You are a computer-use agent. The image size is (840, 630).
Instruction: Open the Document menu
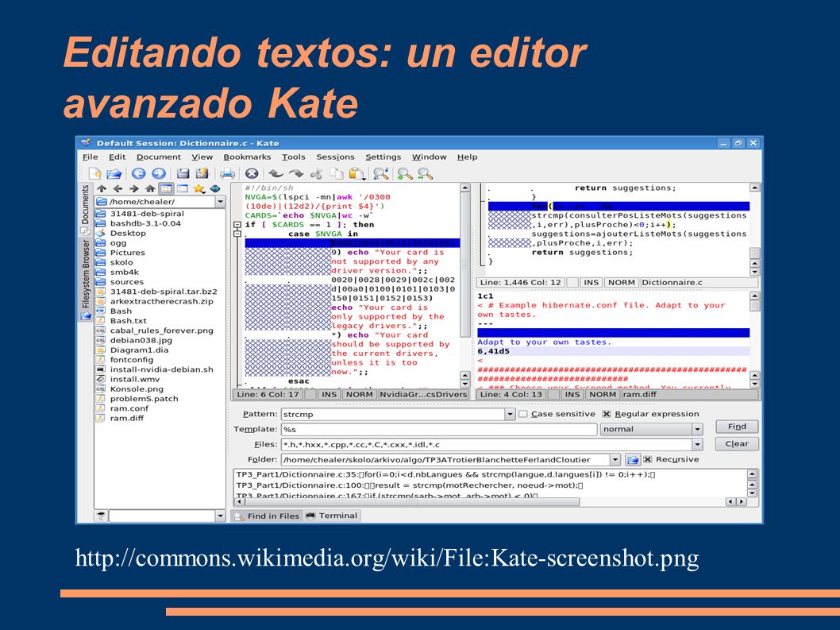coord(159,157)
